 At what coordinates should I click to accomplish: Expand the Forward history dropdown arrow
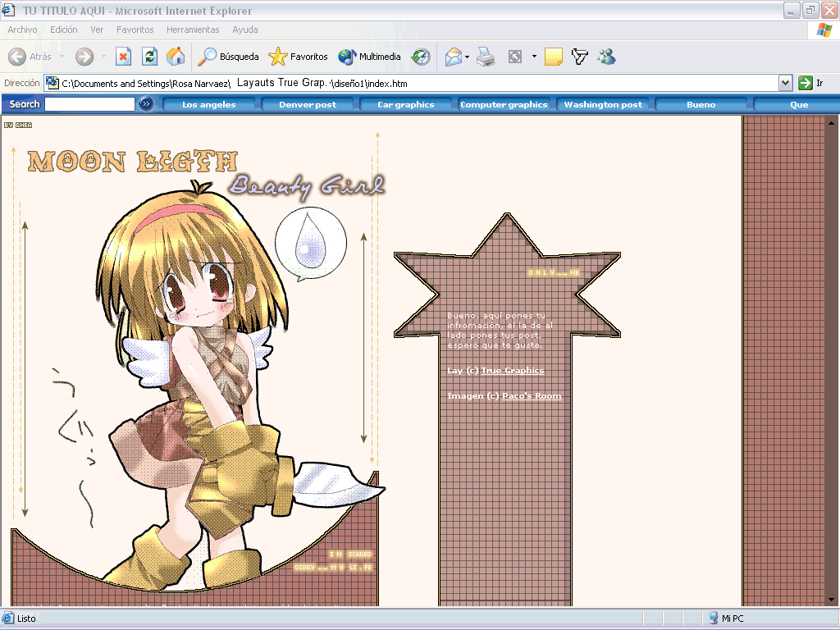pos(103,57)
